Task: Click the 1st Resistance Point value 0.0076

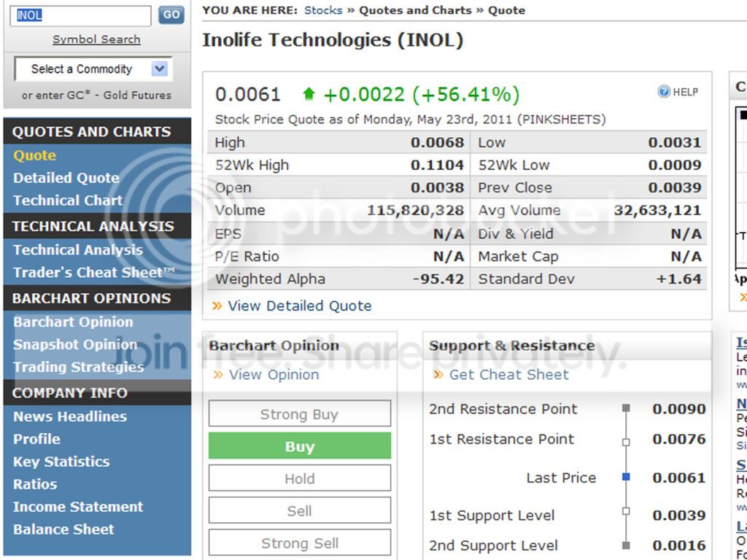Action: pos(679,439)
